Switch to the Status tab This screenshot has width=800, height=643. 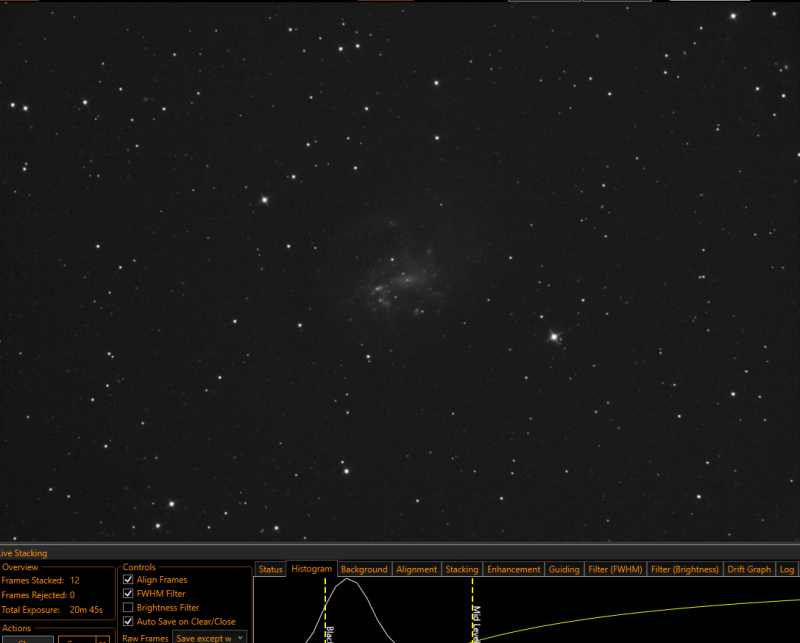click(x=270, y=569)
